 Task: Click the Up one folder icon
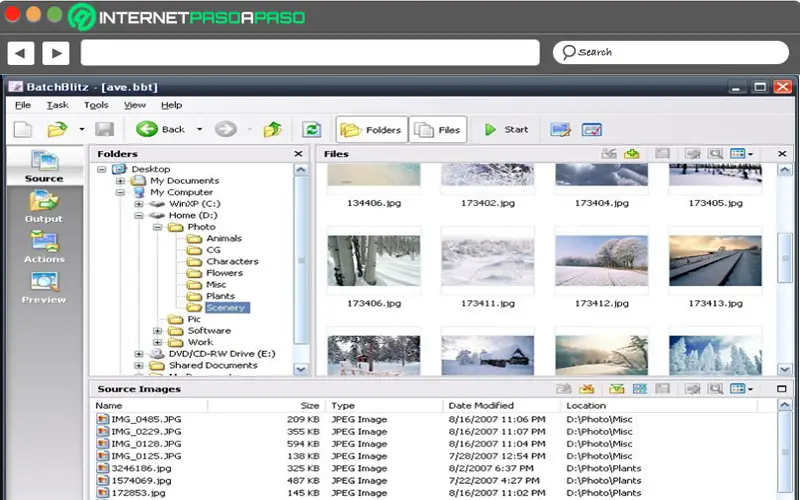pos(272,129)
